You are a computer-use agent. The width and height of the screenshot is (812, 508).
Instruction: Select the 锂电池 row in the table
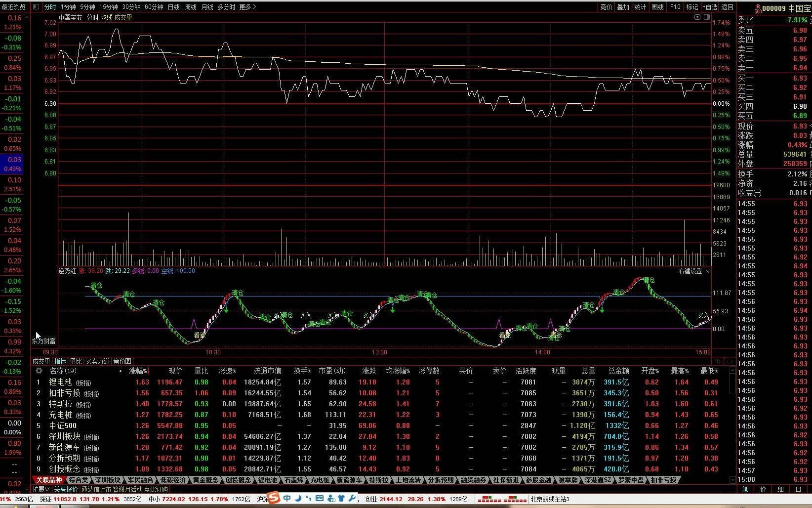click(380, 382)
